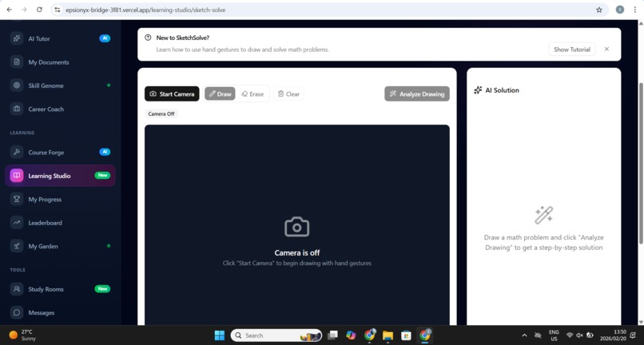Click the page vertical scrollbar

tap(641, 163)
